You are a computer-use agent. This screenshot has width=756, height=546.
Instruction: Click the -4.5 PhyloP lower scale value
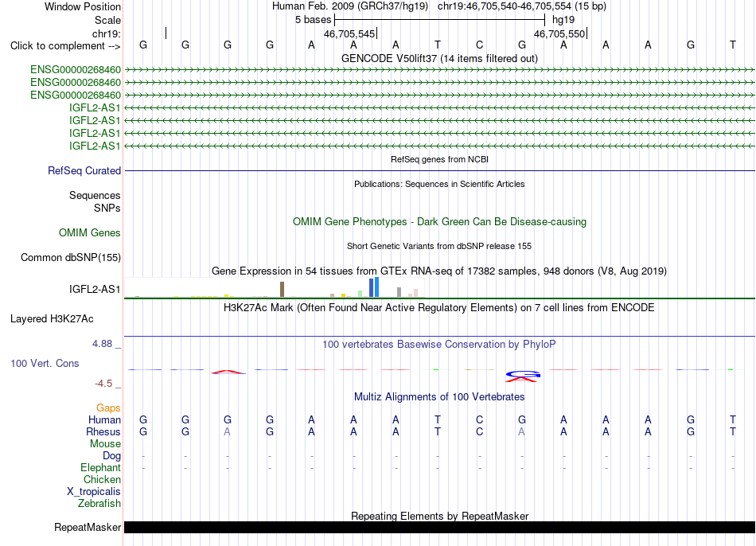pyautogui.click(x=103, y=384)
